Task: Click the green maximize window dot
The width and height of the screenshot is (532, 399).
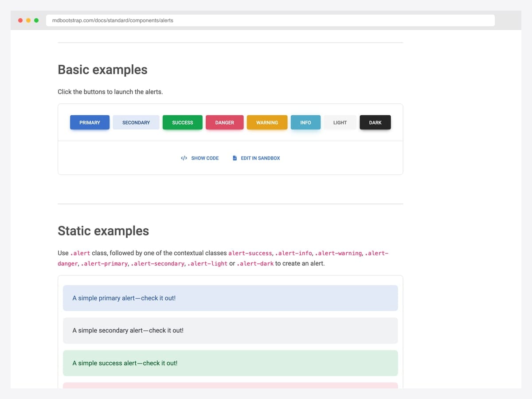Action: (x=36, y=20)
